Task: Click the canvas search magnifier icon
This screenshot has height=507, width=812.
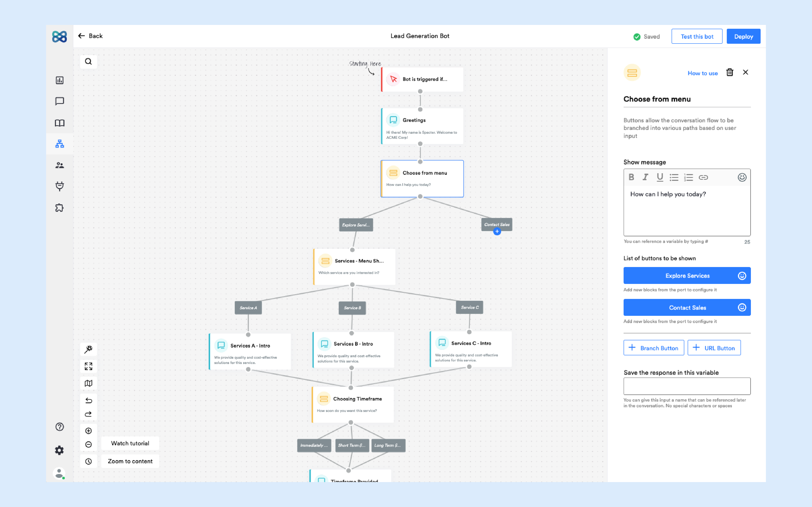Action: point(88,61)
